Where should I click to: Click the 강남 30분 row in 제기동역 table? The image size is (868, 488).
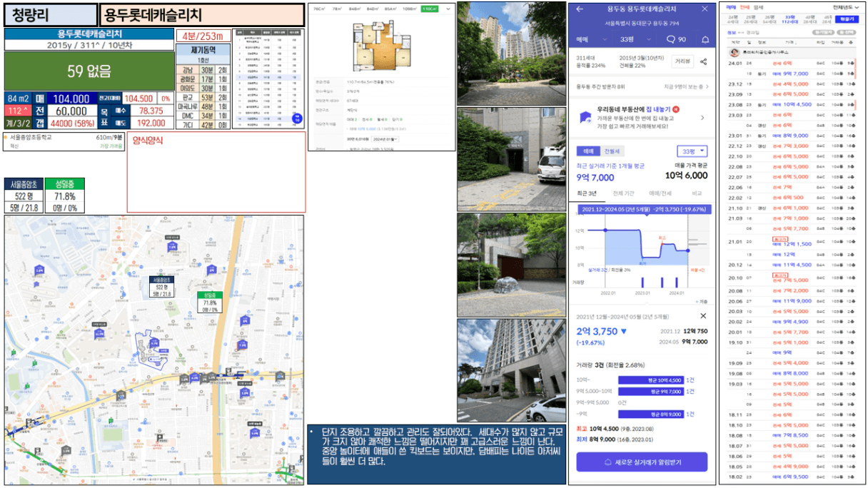pos(204,70)
